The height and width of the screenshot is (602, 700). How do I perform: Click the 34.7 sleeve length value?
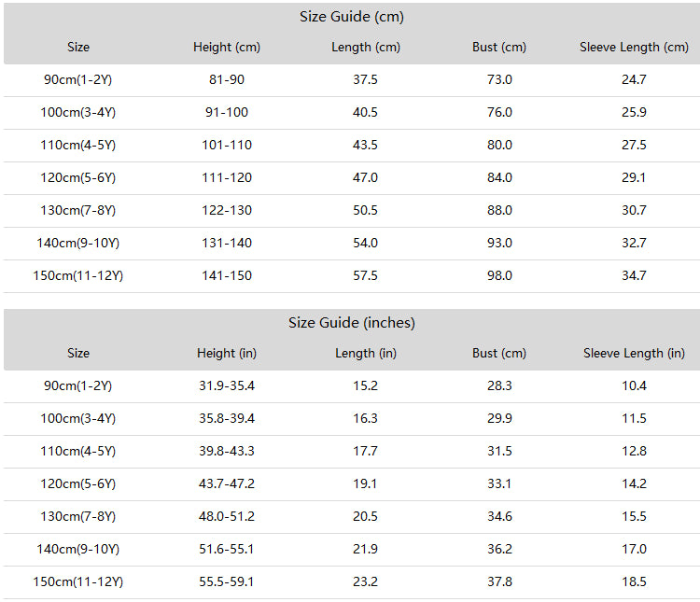(x=634, y=275)
